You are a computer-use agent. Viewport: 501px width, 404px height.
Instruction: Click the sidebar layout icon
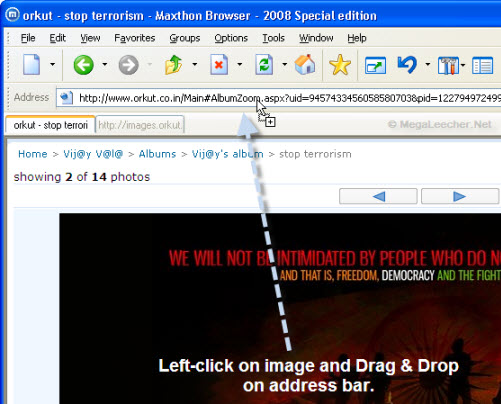(x=483, y=66)
